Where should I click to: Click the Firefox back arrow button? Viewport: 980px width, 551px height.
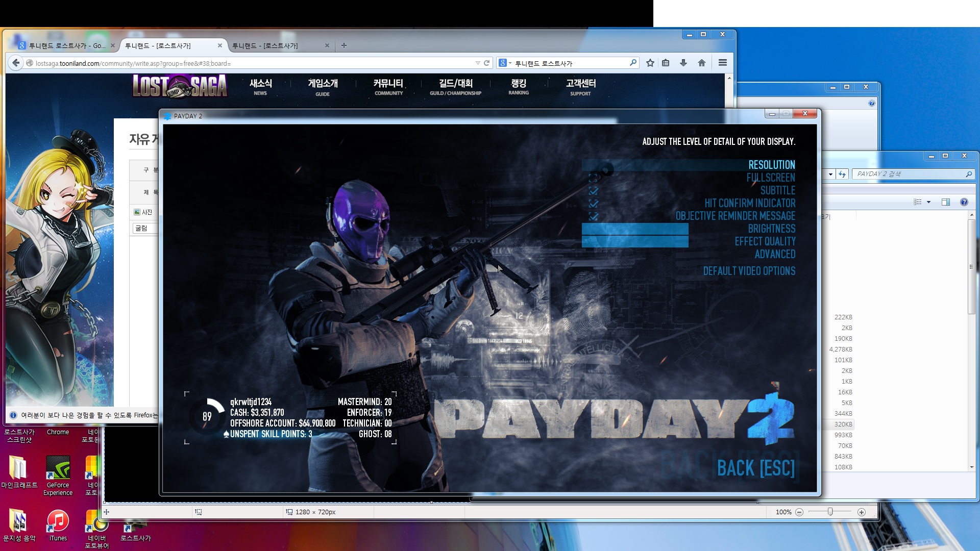click(16, 63)
